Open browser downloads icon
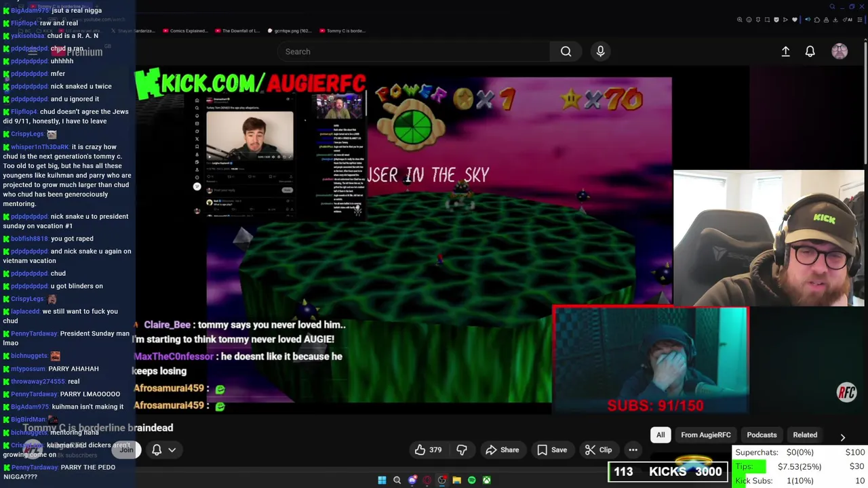The height and width of the screenshot is (488, 868). [835, 20]
